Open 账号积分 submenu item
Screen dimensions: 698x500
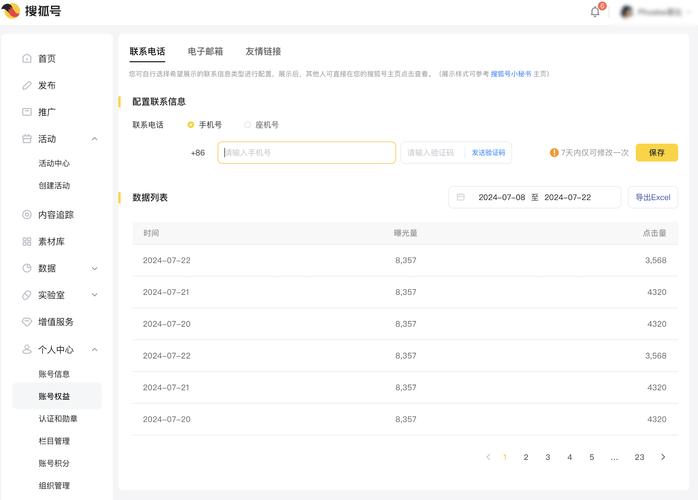click(54, 463)
